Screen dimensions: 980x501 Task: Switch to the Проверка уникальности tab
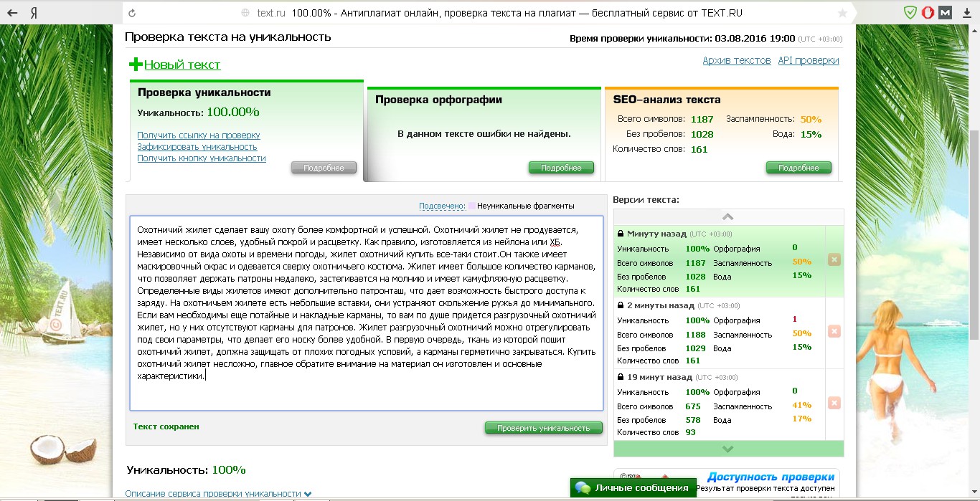coord(204,92)
